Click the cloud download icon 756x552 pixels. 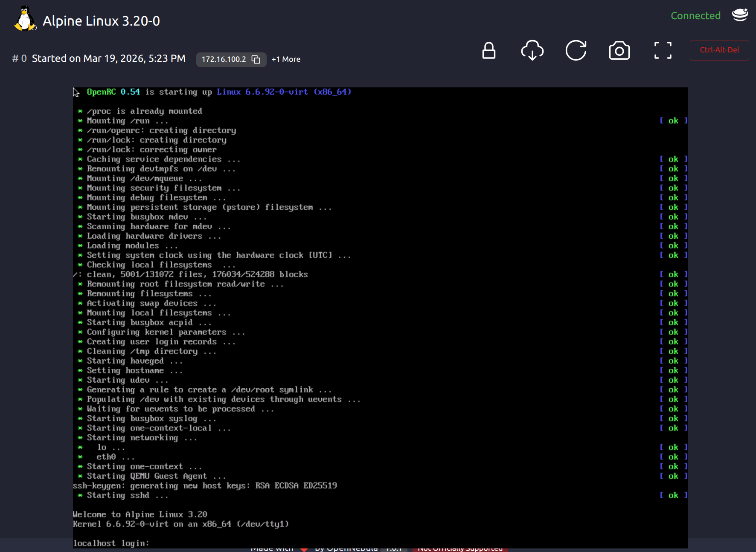coord(532,50)
